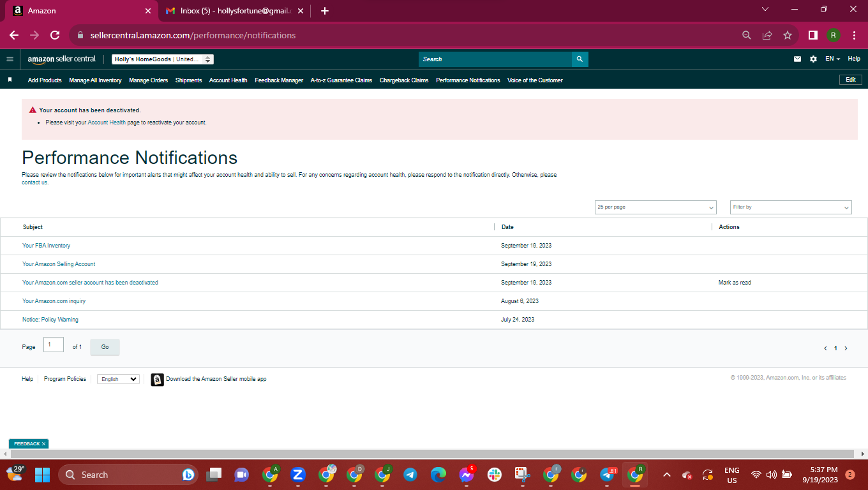The image size is (868, 490).
Task: Click the Amazon Seller Central logo
Action: click(61, 59)
